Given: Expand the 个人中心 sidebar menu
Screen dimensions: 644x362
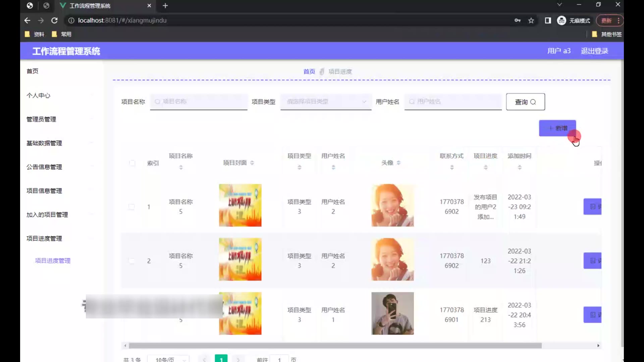Looking at the screenshot, I should click(39, 96).
